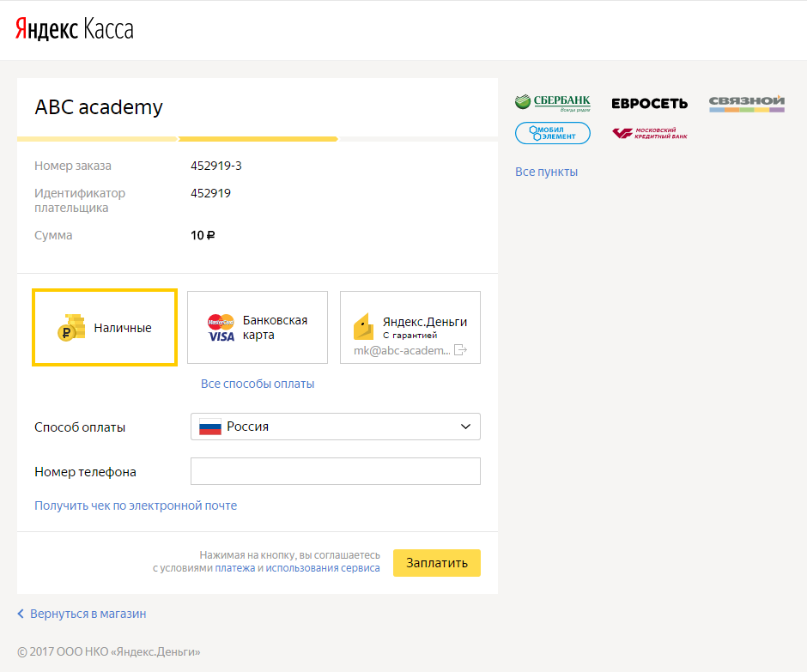
Task: Click the back chevron before Вернуться в магазин
Action: (21, 614)
